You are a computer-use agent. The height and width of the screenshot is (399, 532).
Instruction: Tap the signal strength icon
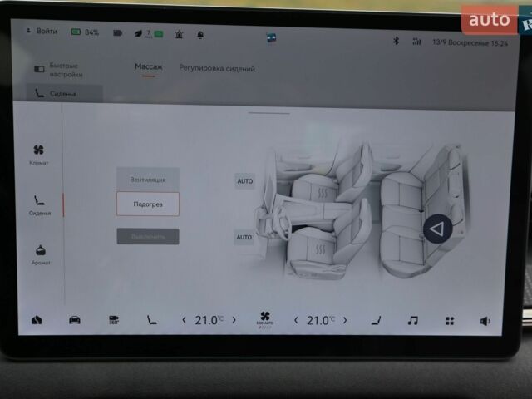(x=416, y=42)
